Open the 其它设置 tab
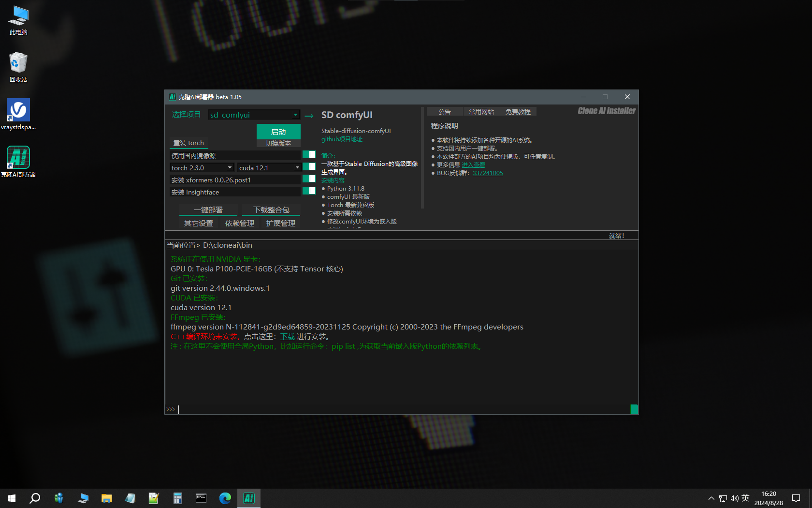This screenshot has width=812, height=508. (199, 224)
